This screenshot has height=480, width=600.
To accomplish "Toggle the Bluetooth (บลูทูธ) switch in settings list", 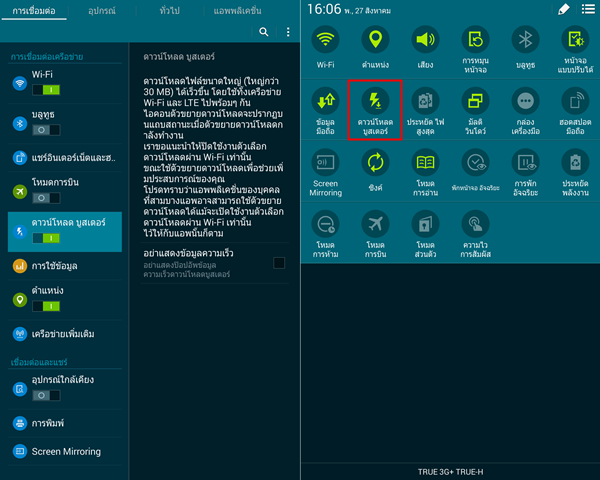I will pos(47,129).
